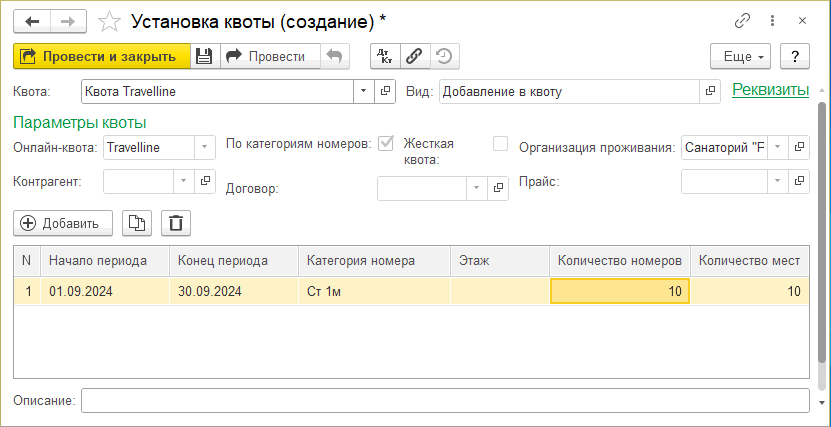The image size is (831, 427).
Task: Sort by Количество номеров column header
Action: [x=620, y=261]
